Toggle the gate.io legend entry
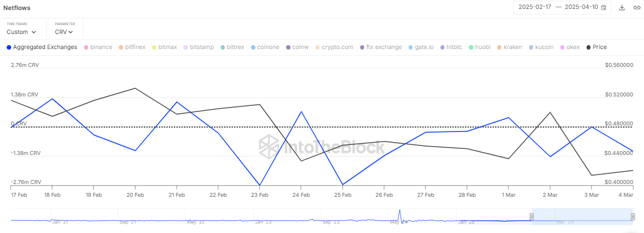 point(422,47)
